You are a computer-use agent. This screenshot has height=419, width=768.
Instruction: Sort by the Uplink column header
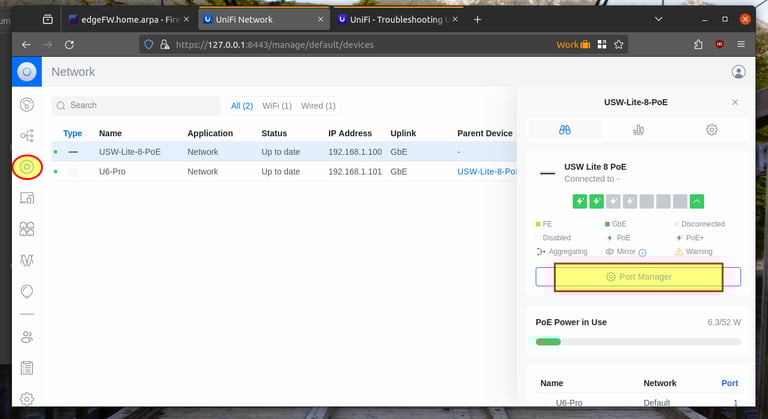403,133
